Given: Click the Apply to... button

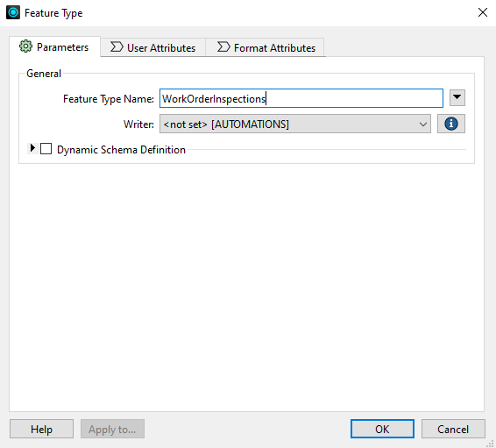Looking at the screenshot, I should 112,429.
